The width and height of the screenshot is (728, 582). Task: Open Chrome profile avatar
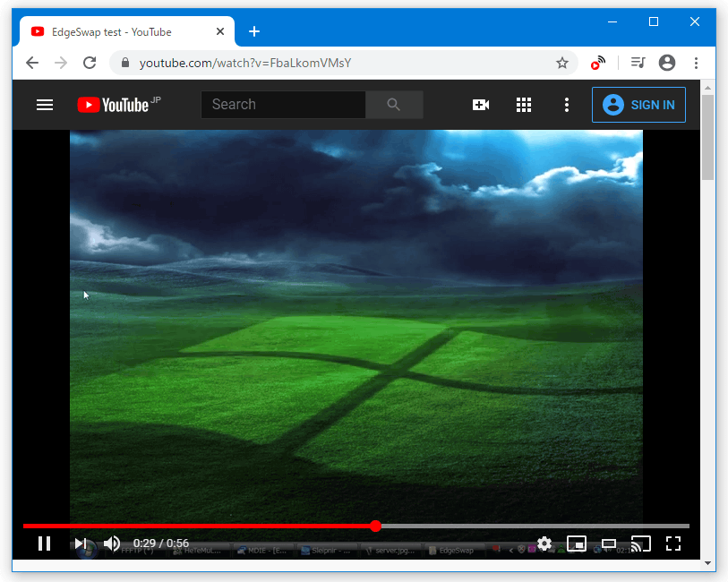667,63
